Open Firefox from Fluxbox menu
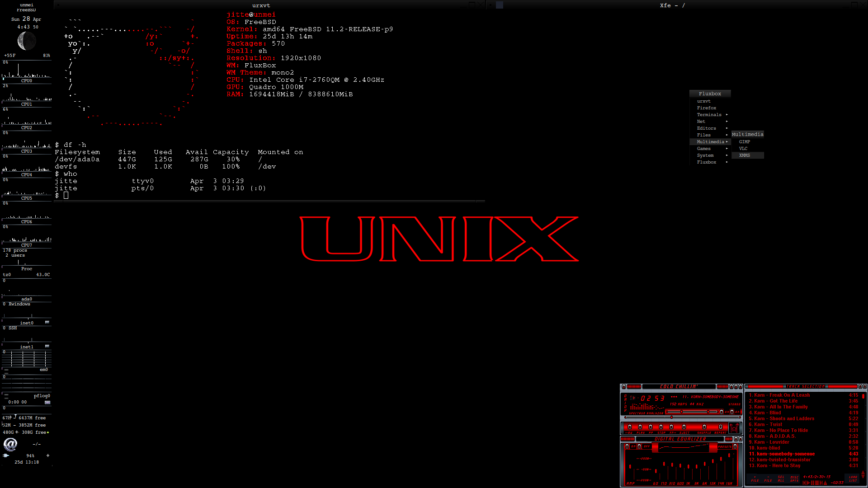The width and height of the screenshot is (868, 488). coord(707,108)
